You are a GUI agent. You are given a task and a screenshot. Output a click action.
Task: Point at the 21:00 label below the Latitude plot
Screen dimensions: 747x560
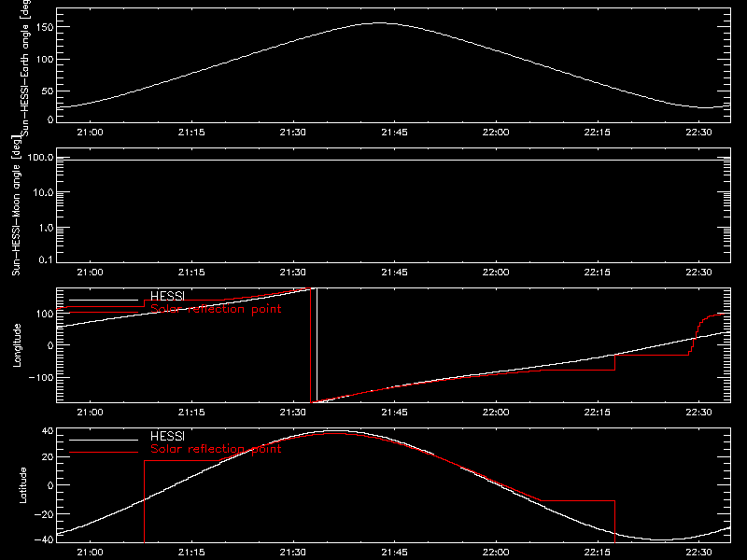click(90, 553)
